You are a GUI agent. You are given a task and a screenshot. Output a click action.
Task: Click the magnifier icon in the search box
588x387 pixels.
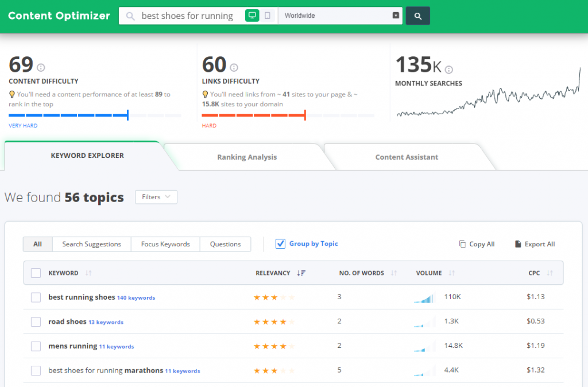click(130, 16)
